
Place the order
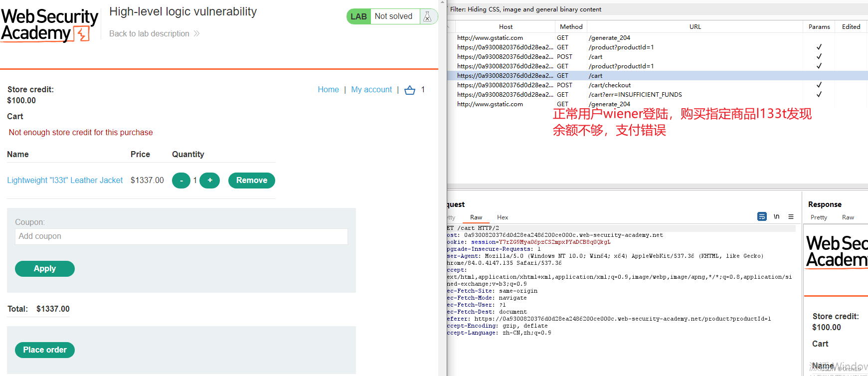pyautogui.click(x=45, y=350)
